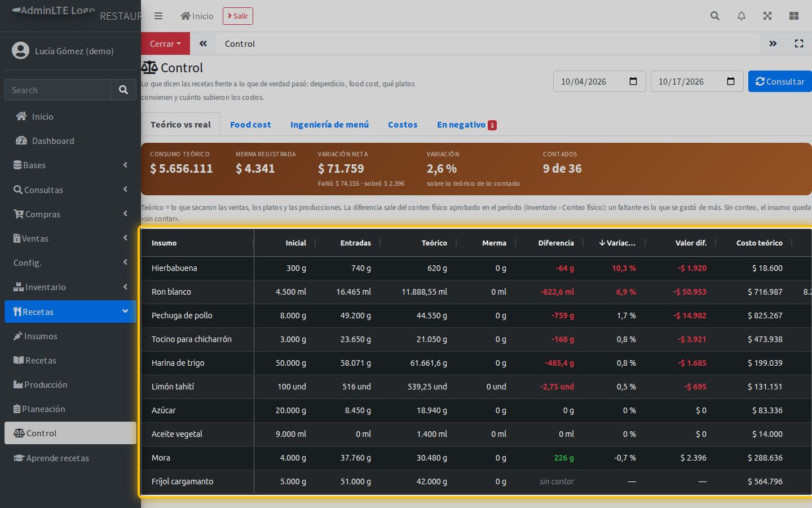Screen dimensions: 812x508
Task: Expand the Inventario sidebar menu
Action: pos(70,287)
